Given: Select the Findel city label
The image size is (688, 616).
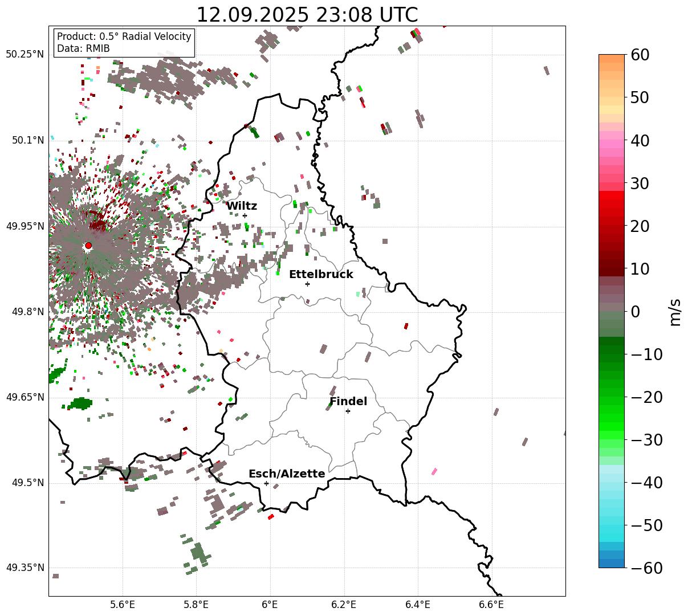Looking at the screenshot, I should tap(348, 401).
